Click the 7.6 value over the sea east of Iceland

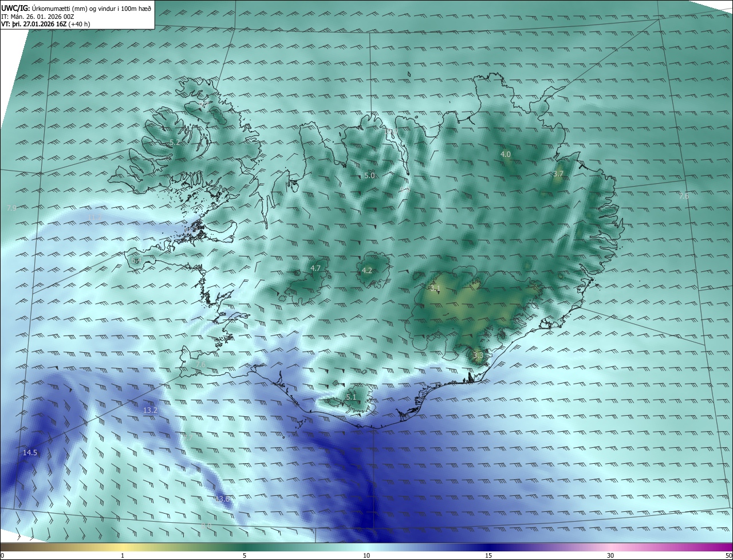click(684, 196)
